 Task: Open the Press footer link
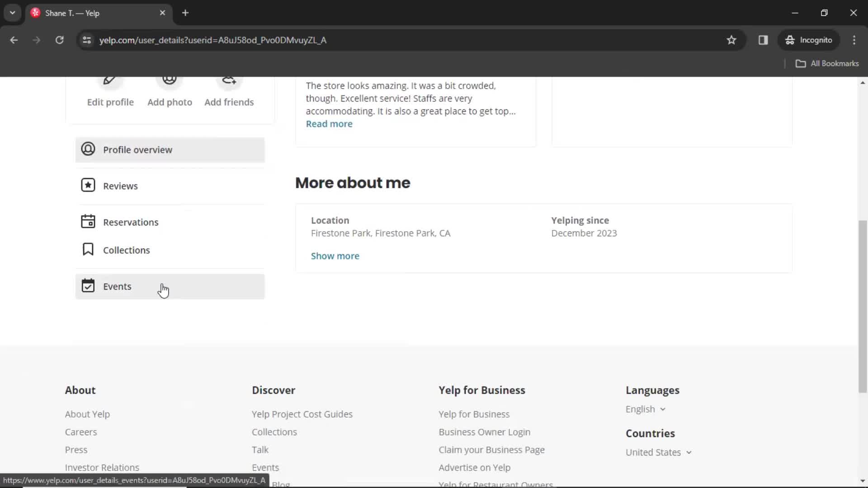[76, 450]
